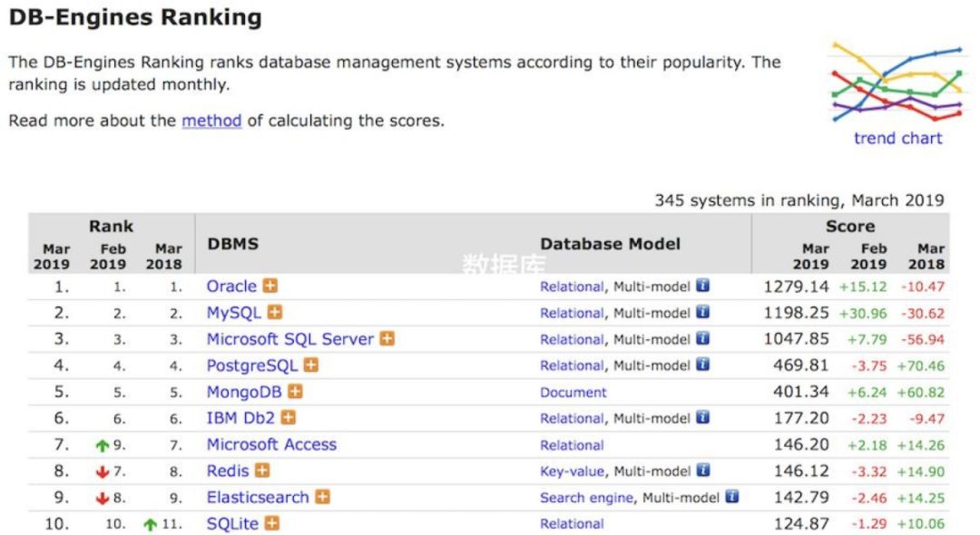Click PostgreSQL's score 469.81

800,365
